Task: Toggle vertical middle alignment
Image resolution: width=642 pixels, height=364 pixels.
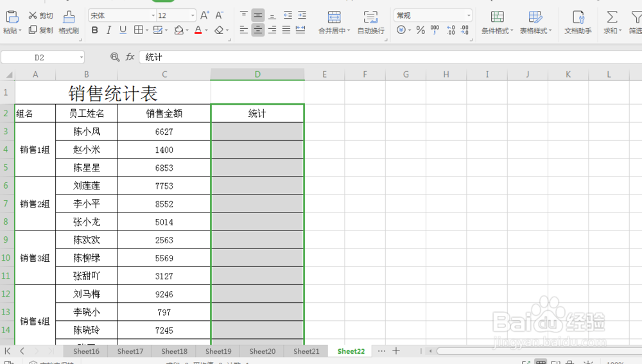Action: (x=258, y=15)
